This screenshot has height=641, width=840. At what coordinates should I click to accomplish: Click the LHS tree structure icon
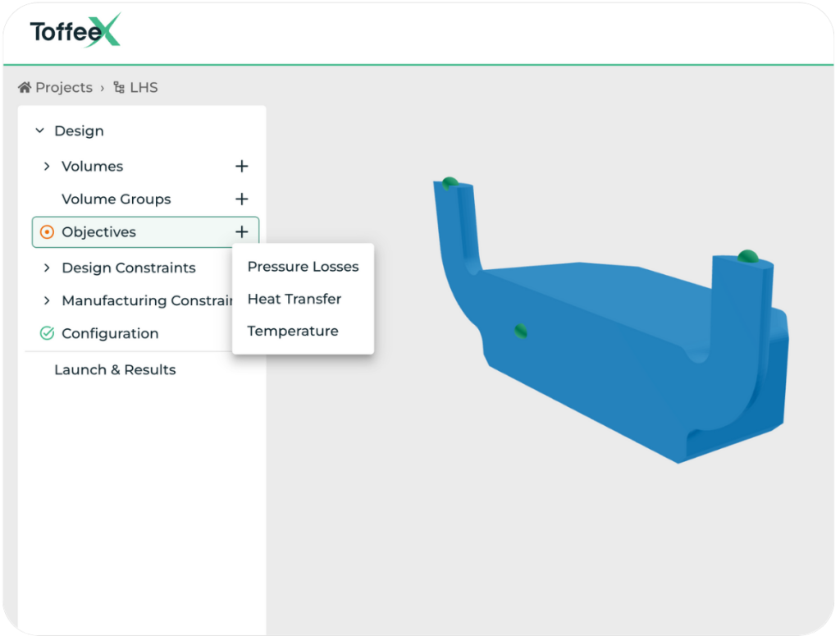point(119,88)
